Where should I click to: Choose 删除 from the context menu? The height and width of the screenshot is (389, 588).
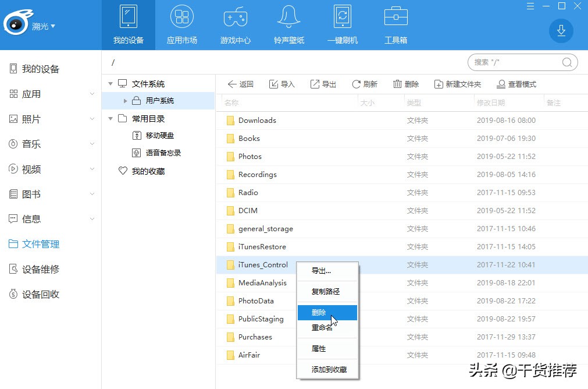pyautogui.click(x=319, y=312)
